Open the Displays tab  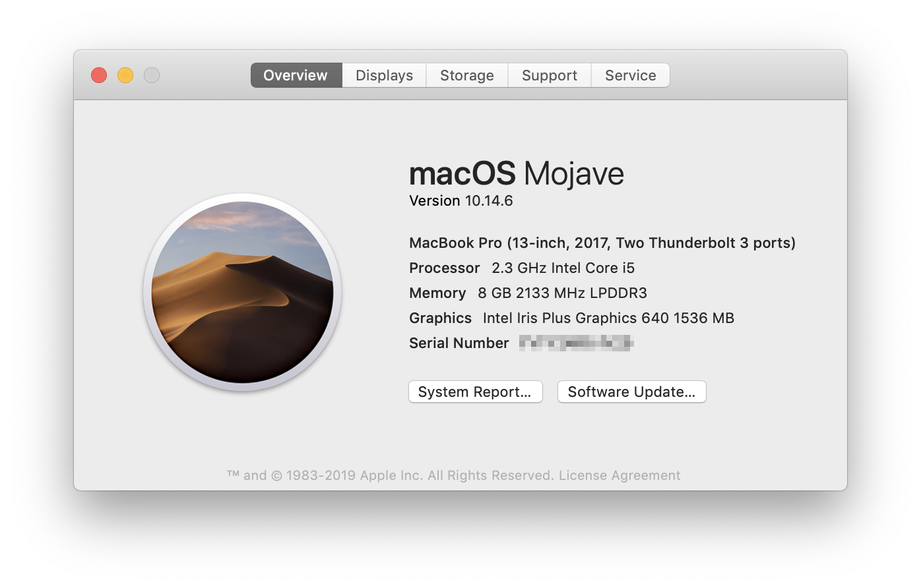[x=384, y=75]
